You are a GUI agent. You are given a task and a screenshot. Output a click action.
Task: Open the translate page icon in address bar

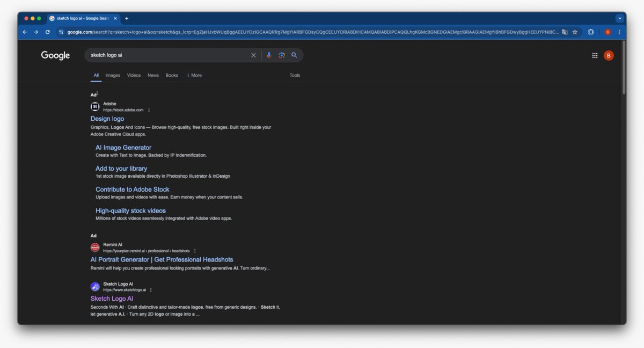(x=565, y=32)
